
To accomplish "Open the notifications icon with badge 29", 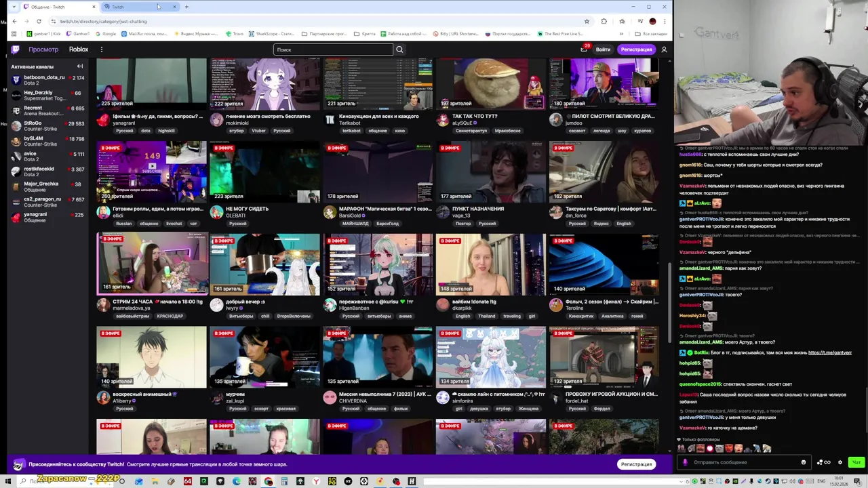I will click(x=584, y=49).
